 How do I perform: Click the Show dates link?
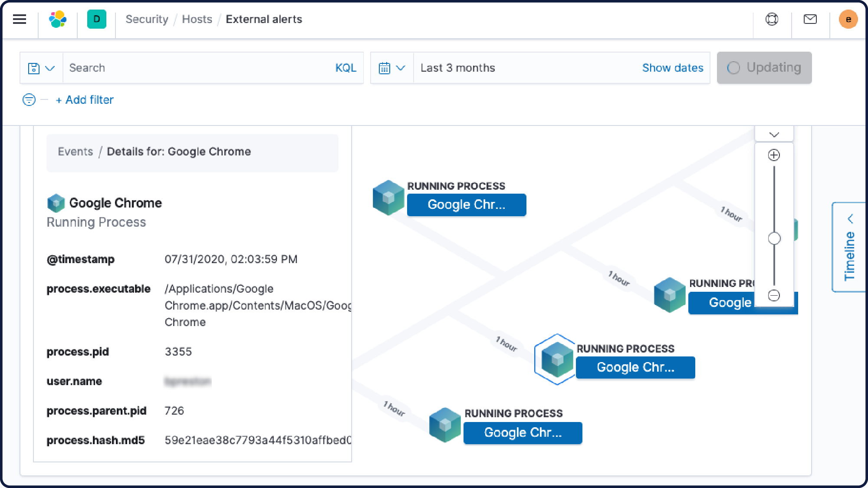(x=672, y=68)
